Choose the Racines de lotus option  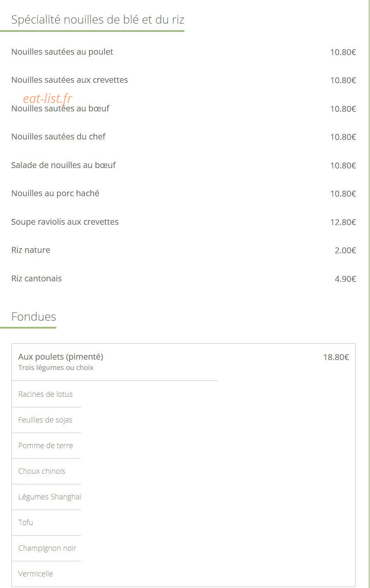coord(46,394)
